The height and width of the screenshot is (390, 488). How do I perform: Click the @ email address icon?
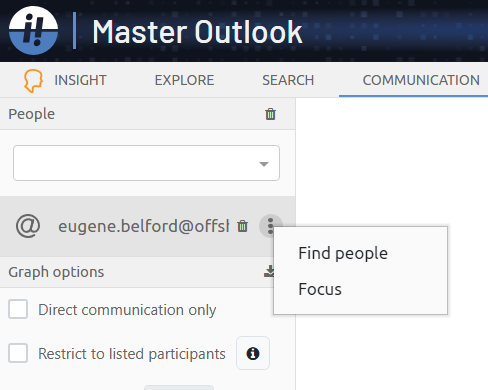coord(28,226)
